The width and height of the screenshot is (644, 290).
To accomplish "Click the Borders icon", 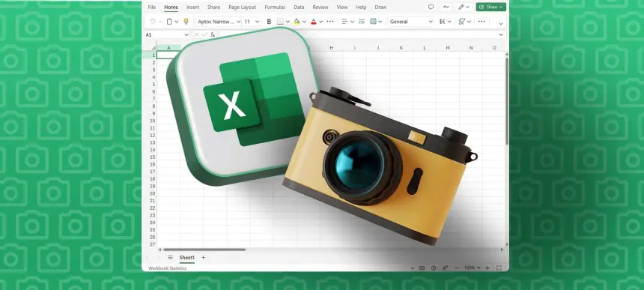I will pos(280,22).
